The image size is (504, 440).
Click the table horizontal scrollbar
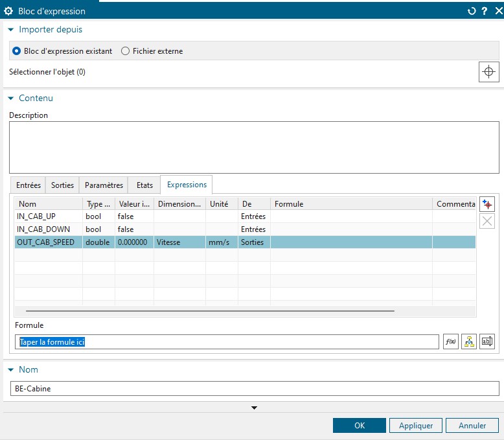pyautogui.click(x=210, y=311)
